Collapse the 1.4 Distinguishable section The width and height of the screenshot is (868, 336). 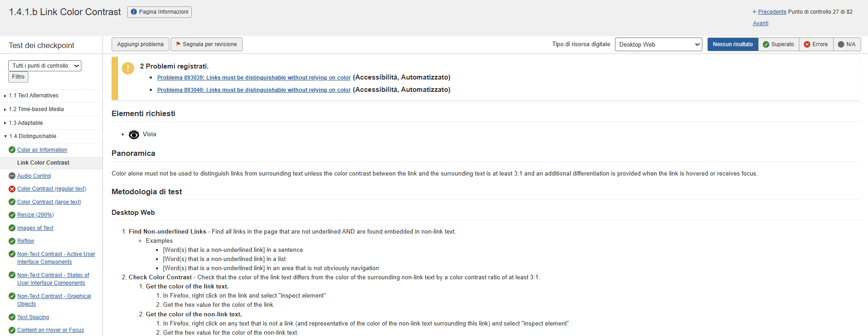click(x=5, y=136)
